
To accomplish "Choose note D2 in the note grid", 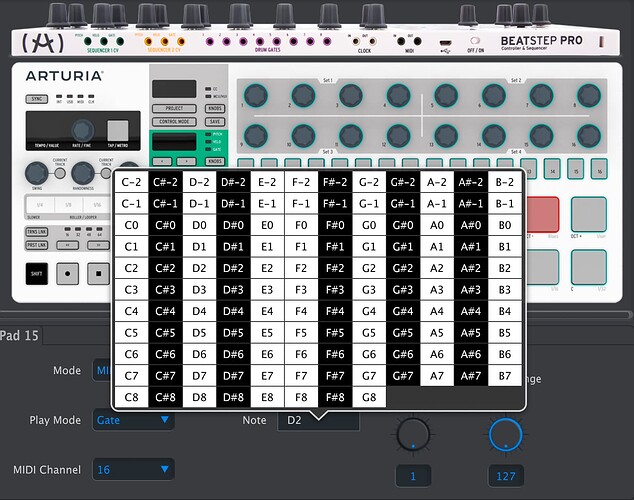I will 199,268.
